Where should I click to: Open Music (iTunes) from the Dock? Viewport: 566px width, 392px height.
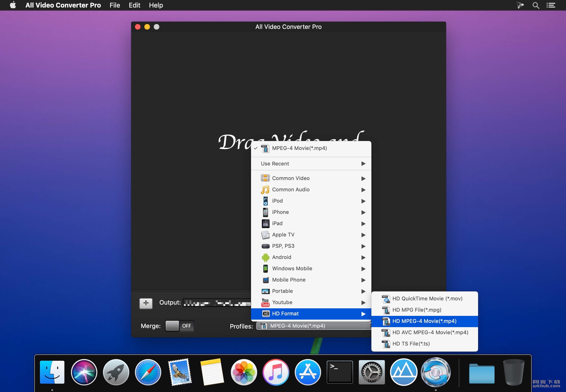click(276, 372)
